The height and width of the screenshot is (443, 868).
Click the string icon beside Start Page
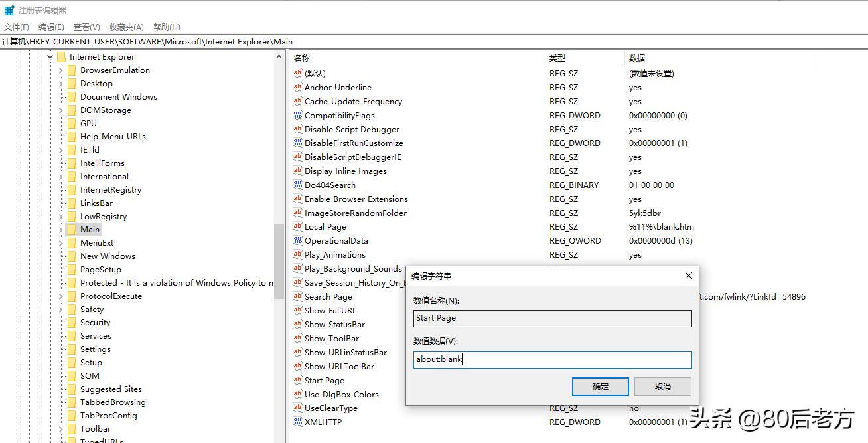[x=298, y=381]
